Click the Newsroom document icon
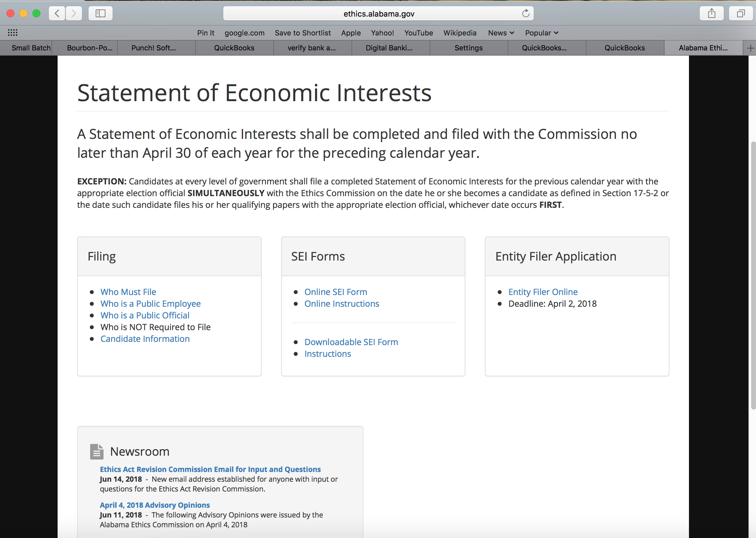Image resolution: width=756 pixels, height=538 pixels. (x=96, y=452)
